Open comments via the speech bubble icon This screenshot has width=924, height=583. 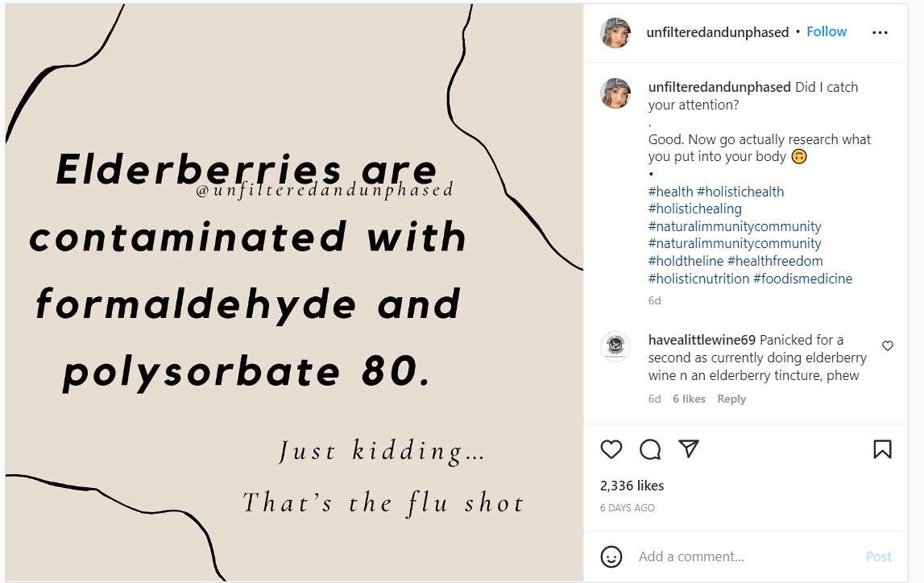tap(650, 449)
